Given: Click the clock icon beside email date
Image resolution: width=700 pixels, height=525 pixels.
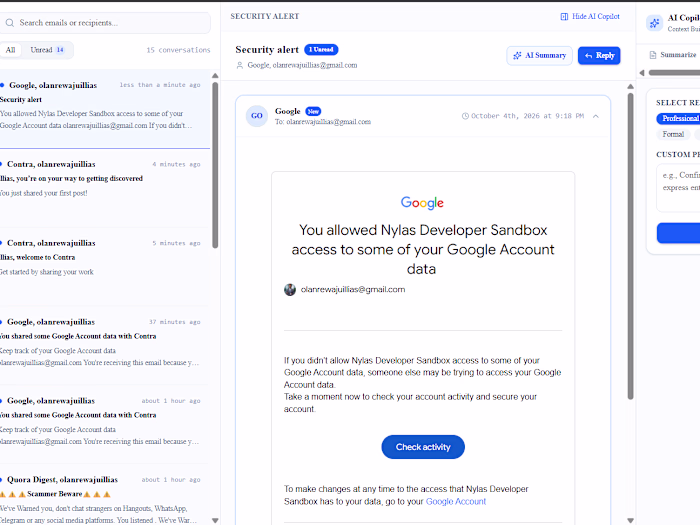Looking at the screenshot, I should [465, 116].
